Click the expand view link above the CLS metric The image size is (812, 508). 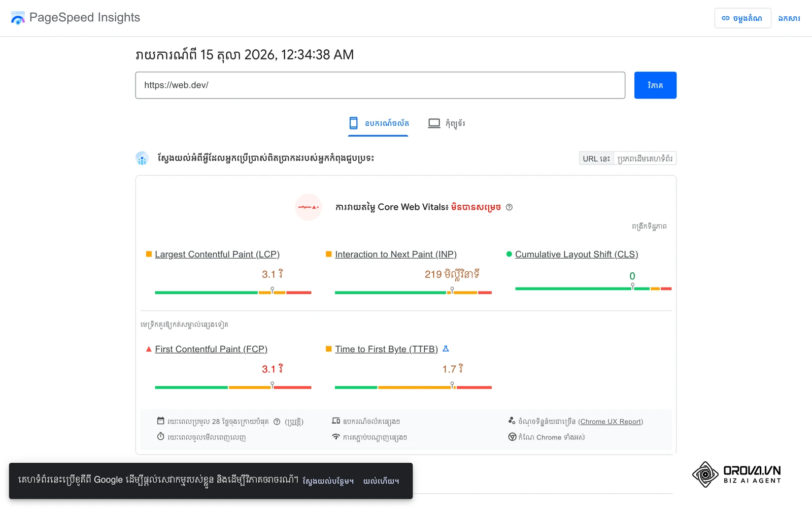click(x=649, y=227)
